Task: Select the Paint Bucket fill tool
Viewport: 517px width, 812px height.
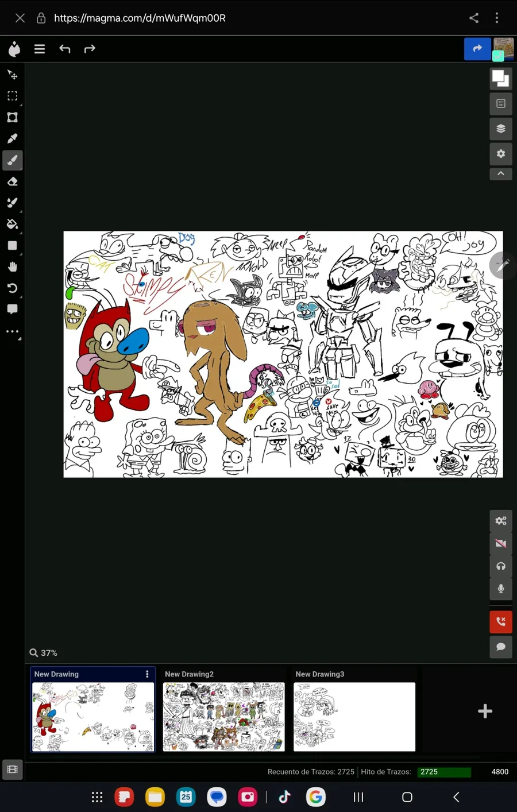Action: (x=12, y=224)
